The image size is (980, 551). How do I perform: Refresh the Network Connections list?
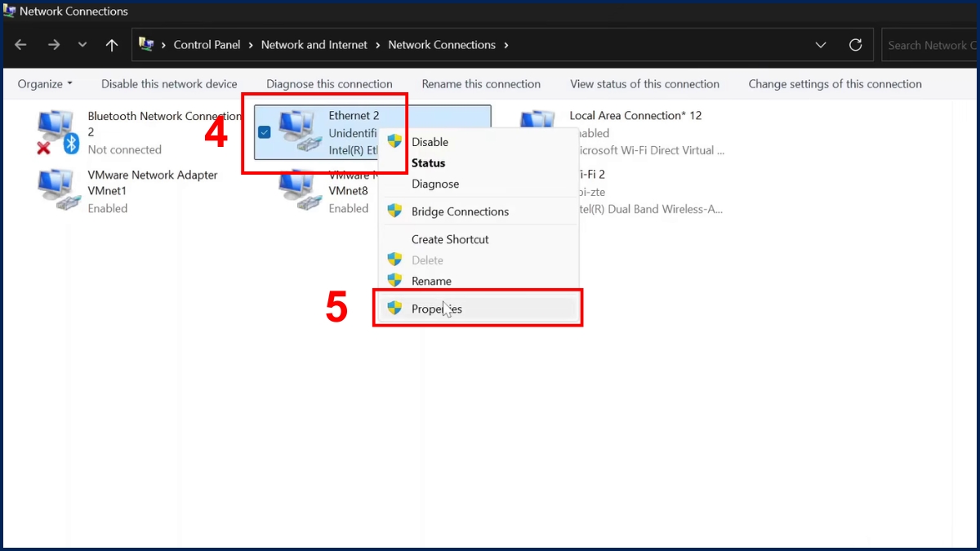(x=855, y=45)
